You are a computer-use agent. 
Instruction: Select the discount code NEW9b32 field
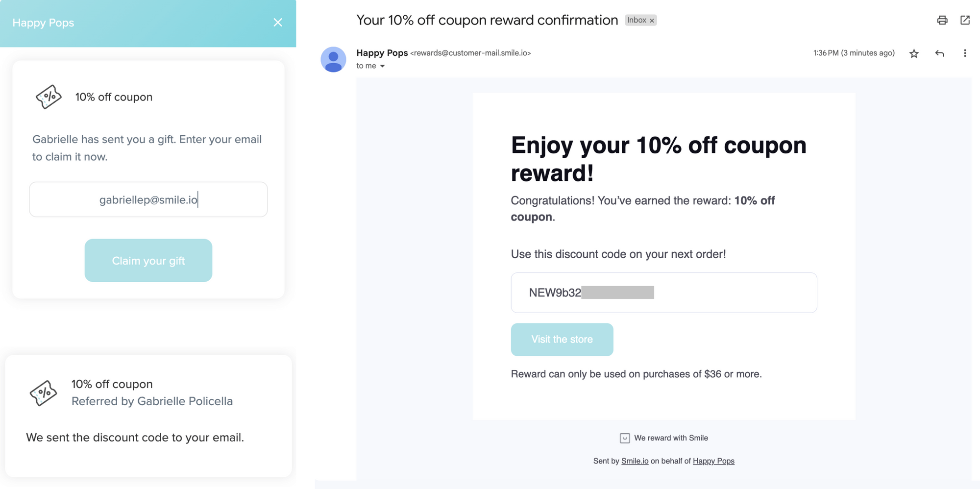click(x=663, y=292)
